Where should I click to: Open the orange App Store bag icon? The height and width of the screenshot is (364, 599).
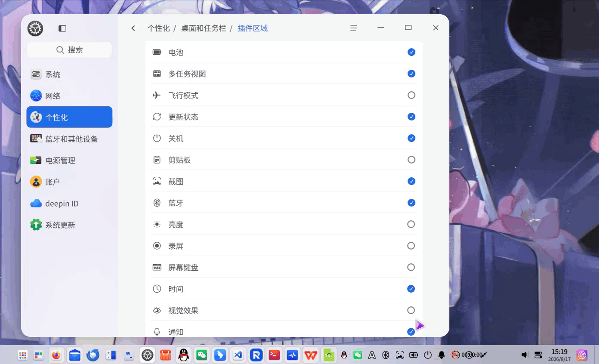(166, 355)
